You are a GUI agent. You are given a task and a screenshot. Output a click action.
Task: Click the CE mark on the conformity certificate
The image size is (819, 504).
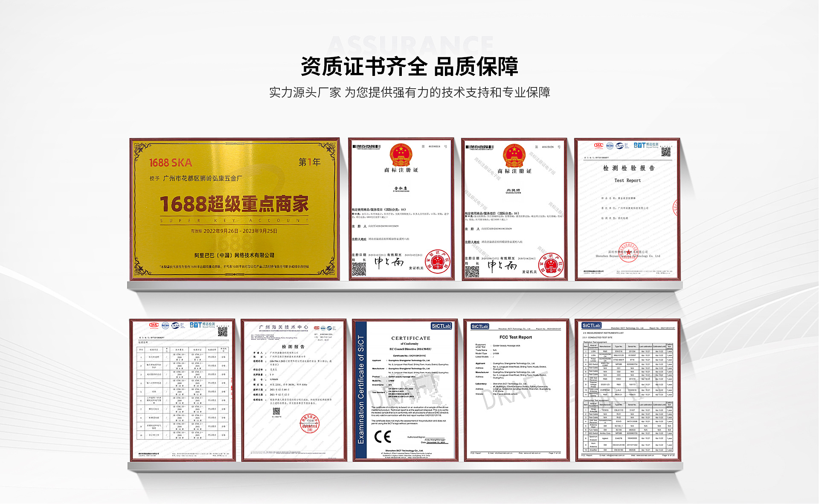[x=382, y=436]
